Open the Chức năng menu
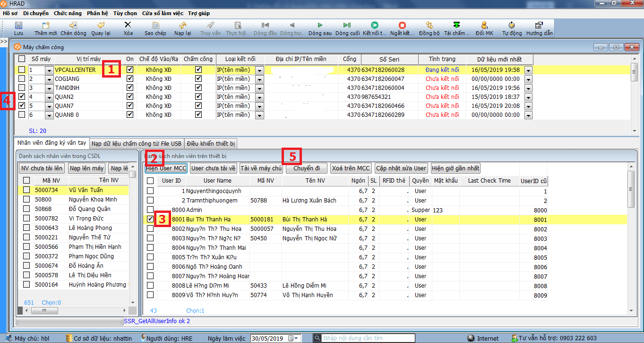 click(x=68, y=13)
